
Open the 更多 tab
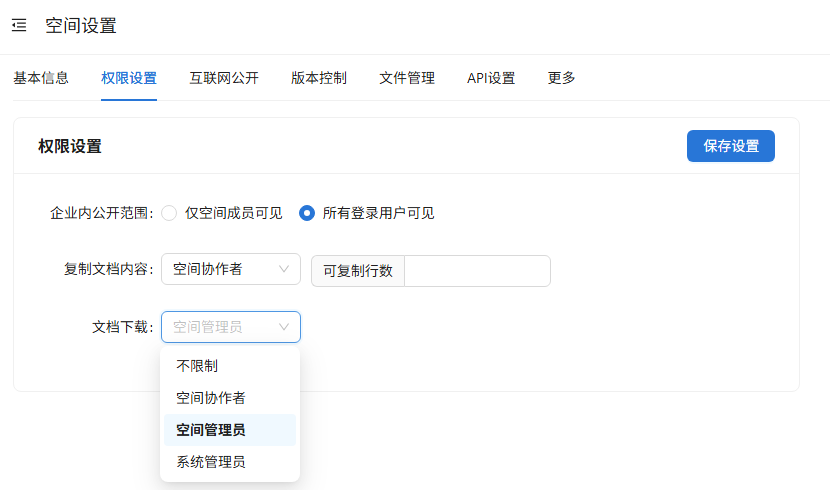[561, 78]
